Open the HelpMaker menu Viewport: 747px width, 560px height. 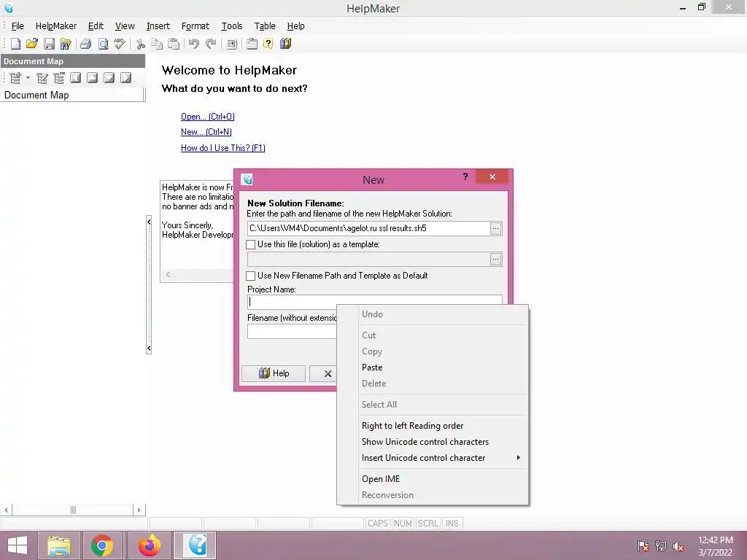coord(55,26)
